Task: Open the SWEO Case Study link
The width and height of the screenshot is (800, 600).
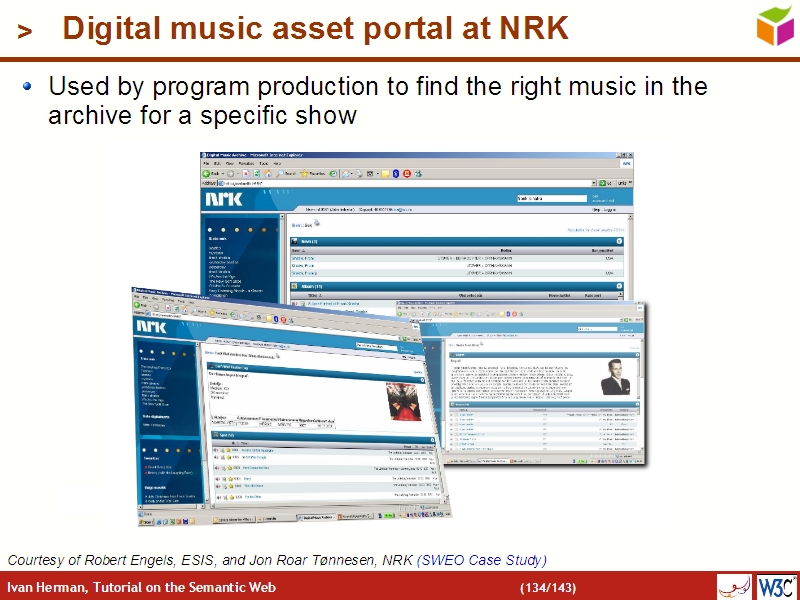Action: [x=481, y=559]
